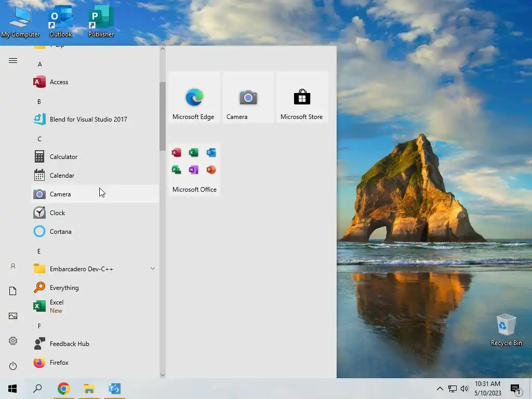Click the app list scrollbar up arrow
532x399 pixels.
coord(163,49)
